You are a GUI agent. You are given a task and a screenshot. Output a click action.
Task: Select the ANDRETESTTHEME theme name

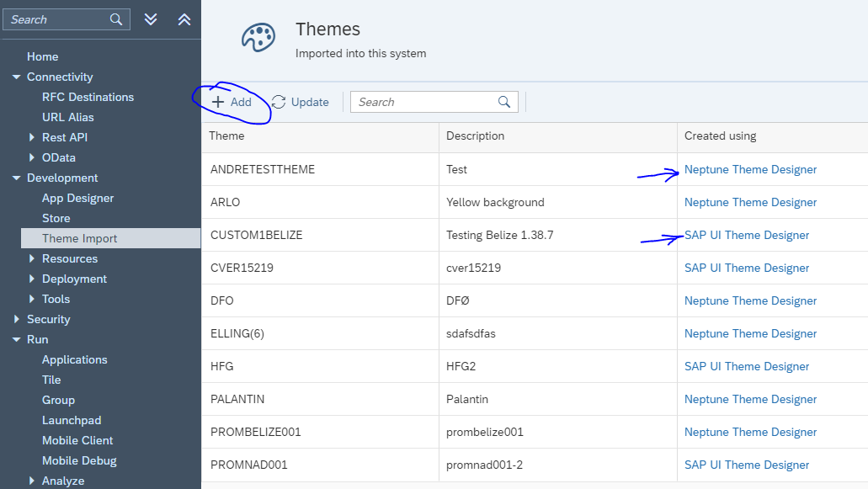[263, 169]
